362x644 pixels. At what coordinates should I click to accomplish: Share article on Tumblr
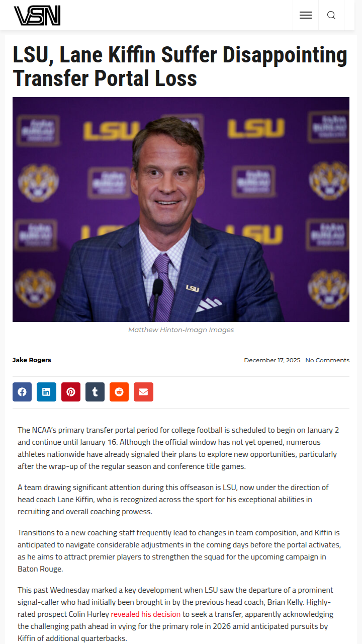[x=95, y=392]
